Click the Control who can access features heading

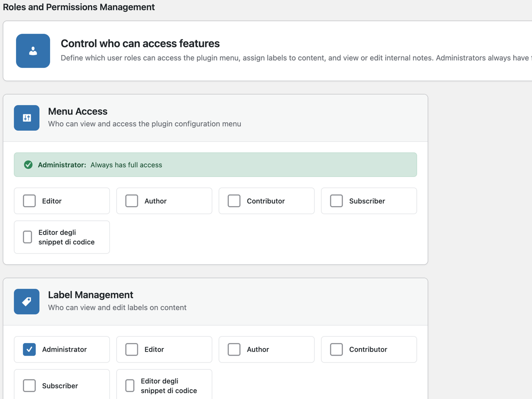[140, 43]
